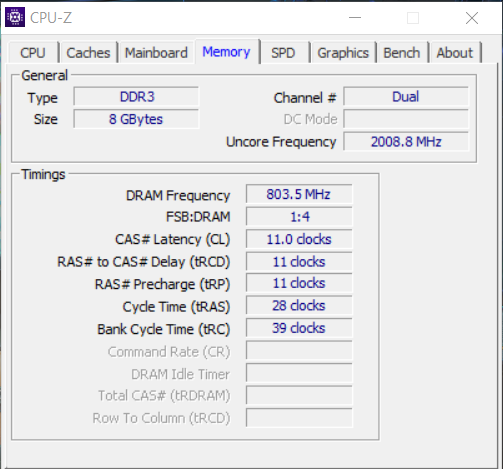Click the empty Command Rate (CR) field
The image size is (503, 469).
pos(299,351)
